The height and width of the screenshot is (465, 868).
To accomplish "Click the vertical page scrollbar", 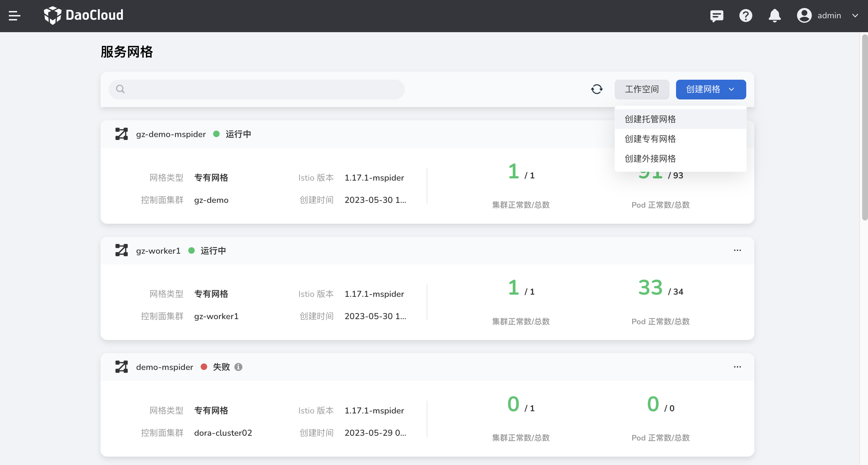I will click(x=864, y=127).
